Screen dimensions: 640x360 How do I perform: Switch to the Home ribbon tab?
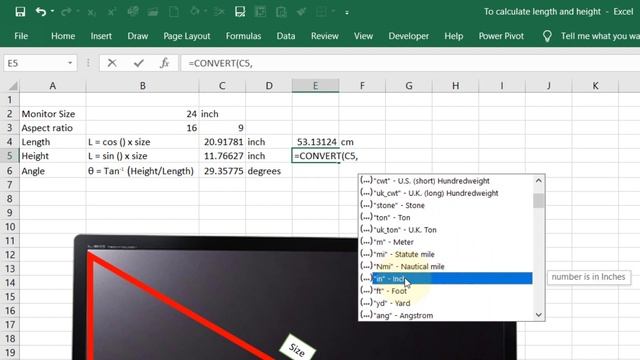tap(63, 36)
